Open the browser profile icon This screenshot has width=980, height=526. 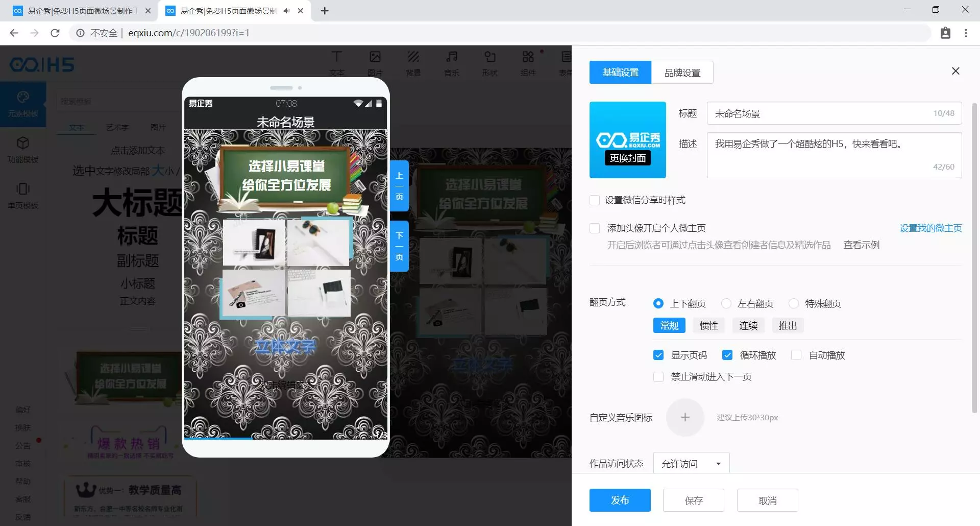945,33
